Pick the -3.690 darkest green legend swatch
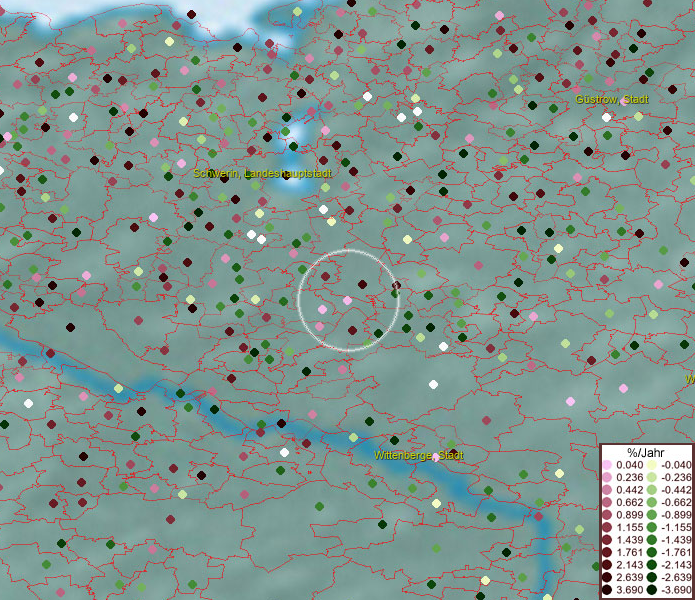The image size is (695, 600). point(652,591)
